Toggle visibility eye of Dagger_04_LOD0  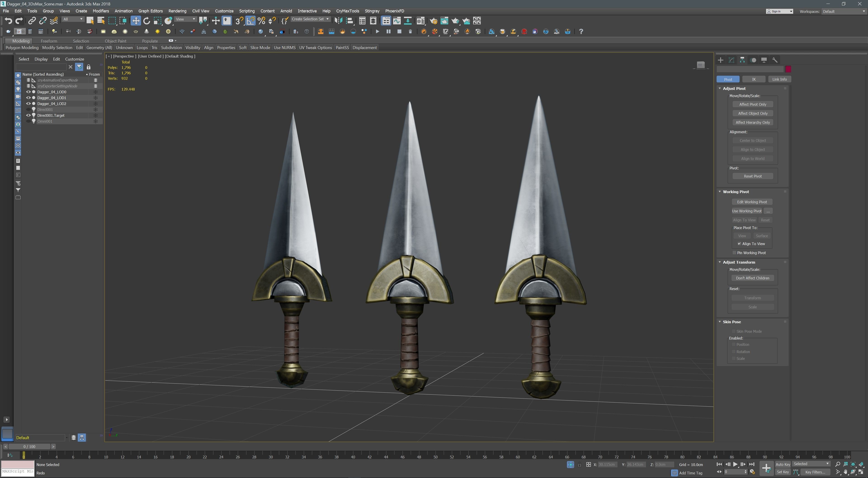click(x=28, y=92)
